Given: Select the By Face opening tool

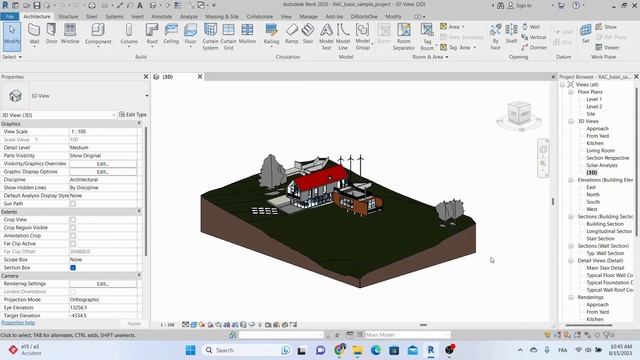Looking at the screenshot, I should 495,37.
